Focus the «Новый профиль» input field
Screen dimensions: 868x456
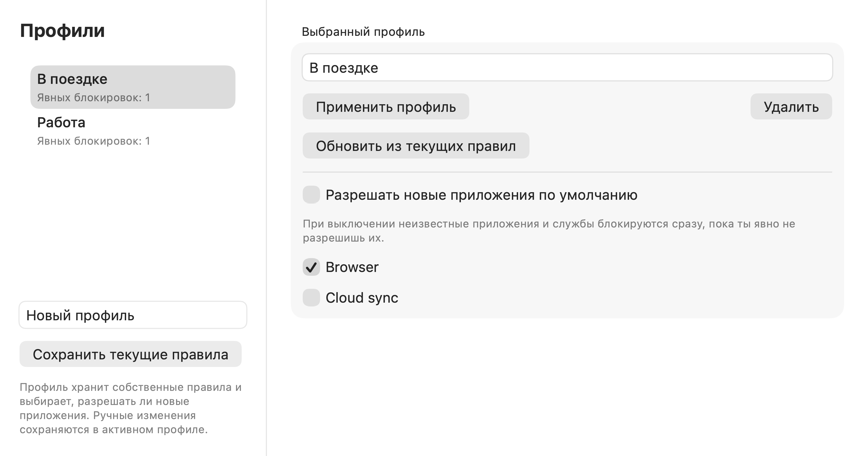tap(133, 315)
